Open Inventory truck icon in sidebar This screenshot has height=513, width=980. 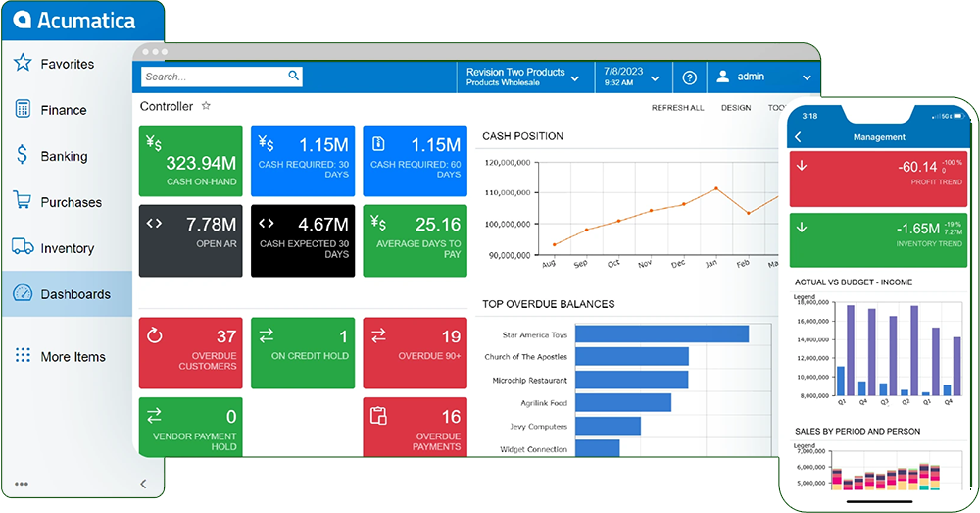point(23,246)
